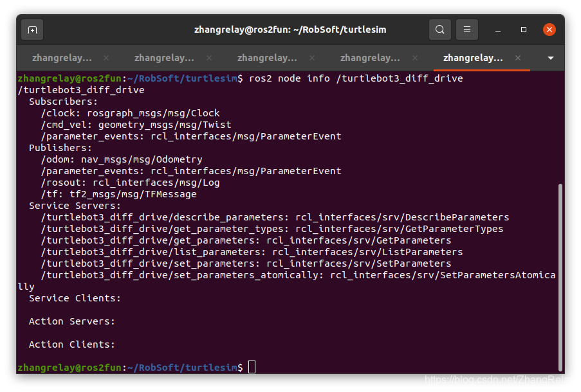The image size is (581, 392).
Task: Minimize the terminal window
Action: point(498,30)
